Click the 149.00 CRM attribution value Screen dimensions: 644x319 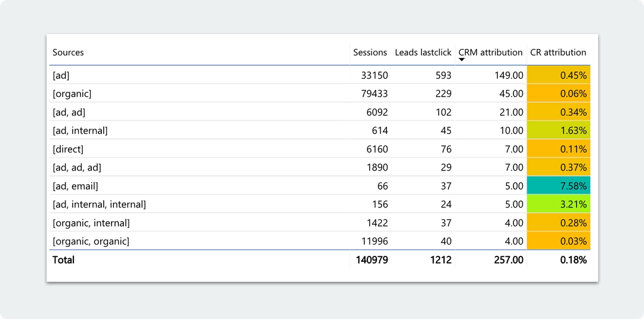pyautogui.click(x=509, y=75)
